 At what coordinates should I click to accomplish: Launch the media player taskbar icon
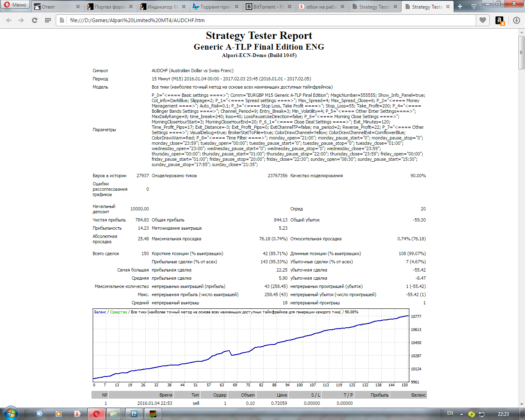point(58,414)
